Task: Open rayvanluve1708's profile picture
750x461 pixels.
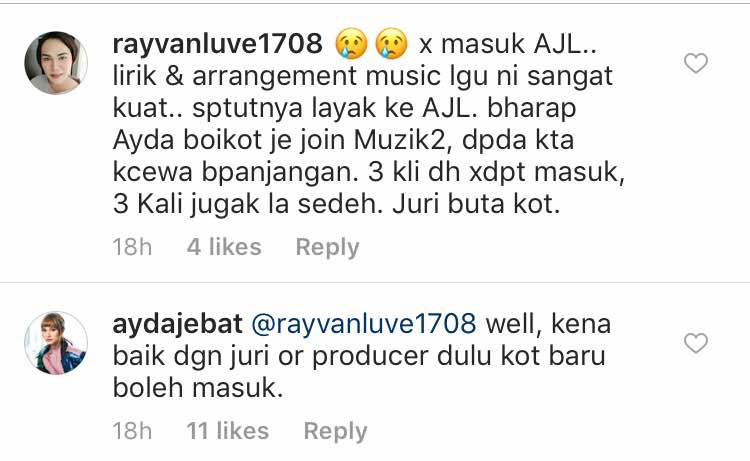Action: 56,63
